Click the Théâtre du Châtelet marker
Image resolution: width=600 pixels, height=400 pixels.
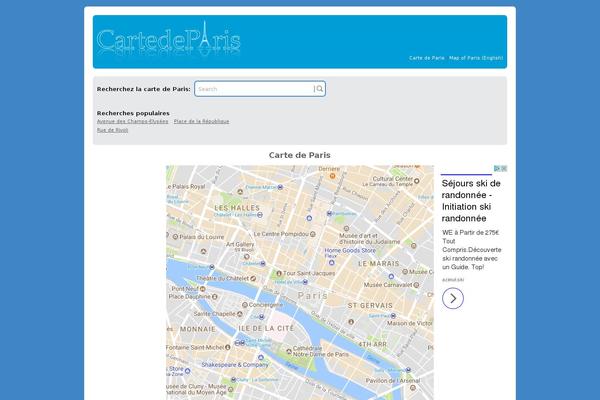pos(253,279)
